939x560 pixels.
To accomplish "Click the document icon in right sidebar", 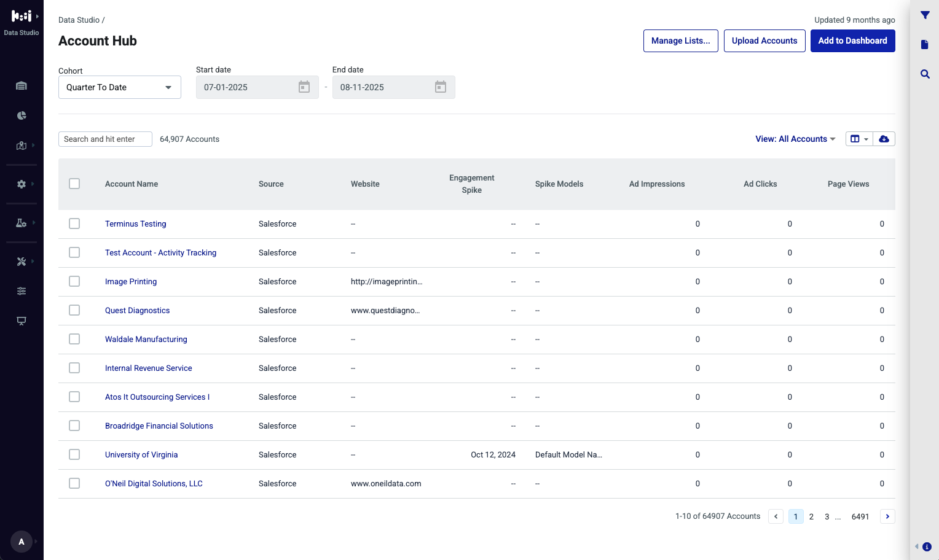I will [925, 44].
